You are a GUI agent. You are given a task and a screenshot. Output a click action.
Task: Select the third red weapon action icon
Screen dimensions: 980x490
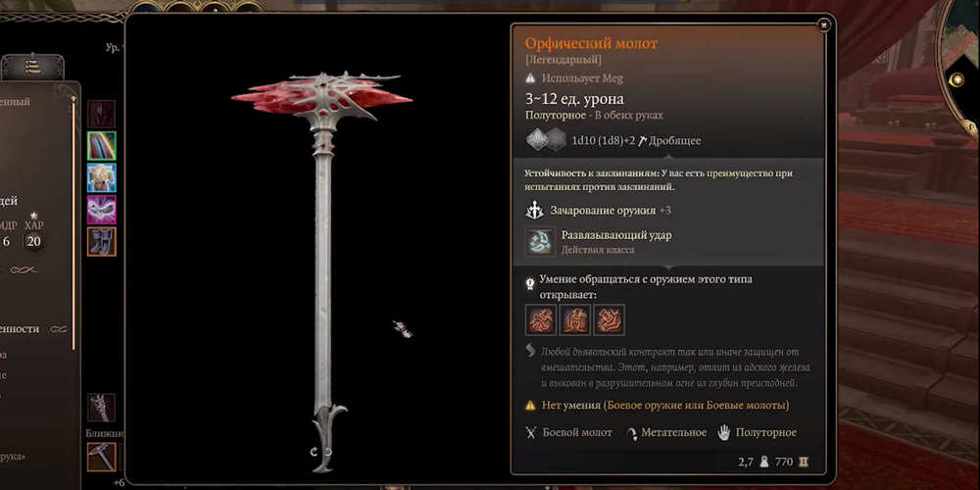610,319
